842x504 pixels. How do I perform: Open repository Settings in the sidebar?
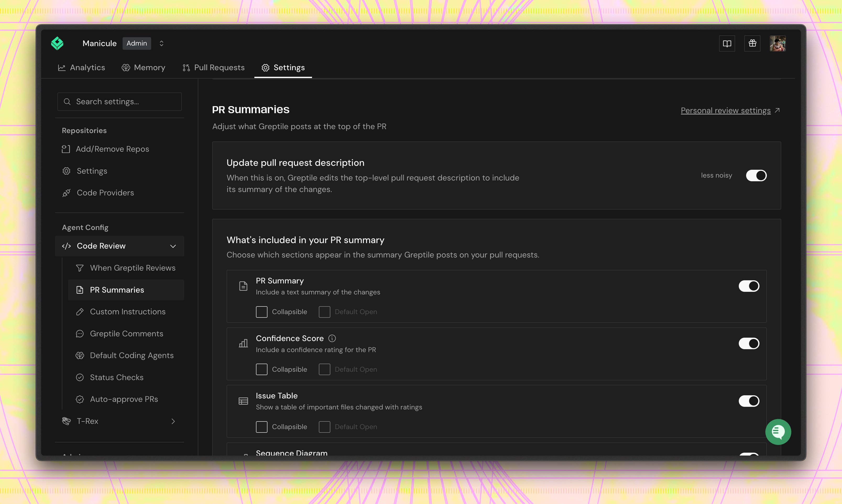pos(119,171)
